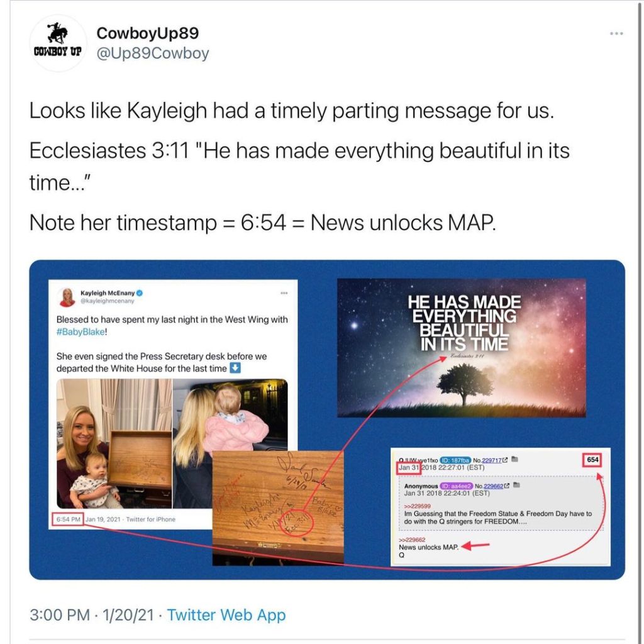644x644 pixels.
Task: Open the tweet's three-dot more menu
Action: tap(616, 33)
